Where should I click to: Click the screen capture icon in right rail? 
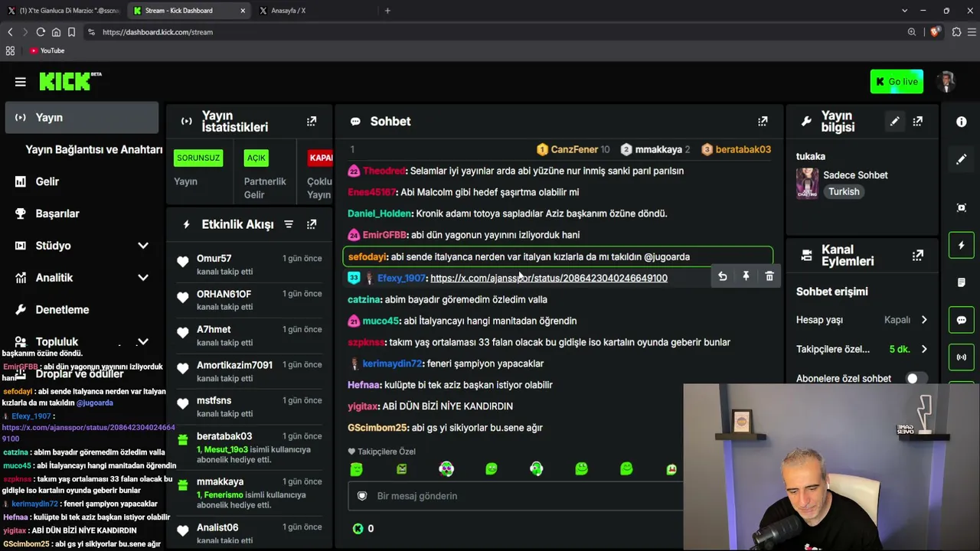click(962, 207)
